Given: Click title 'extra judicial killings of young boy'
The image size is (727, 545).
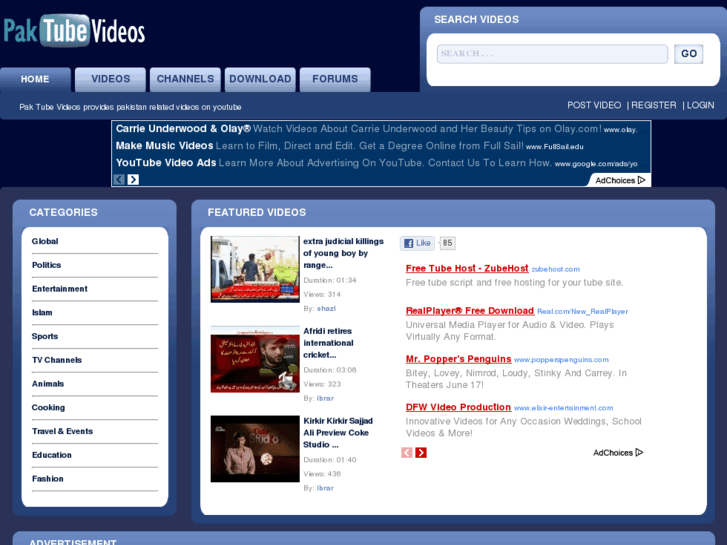Looking at the screenshot, I should (344, 253).
